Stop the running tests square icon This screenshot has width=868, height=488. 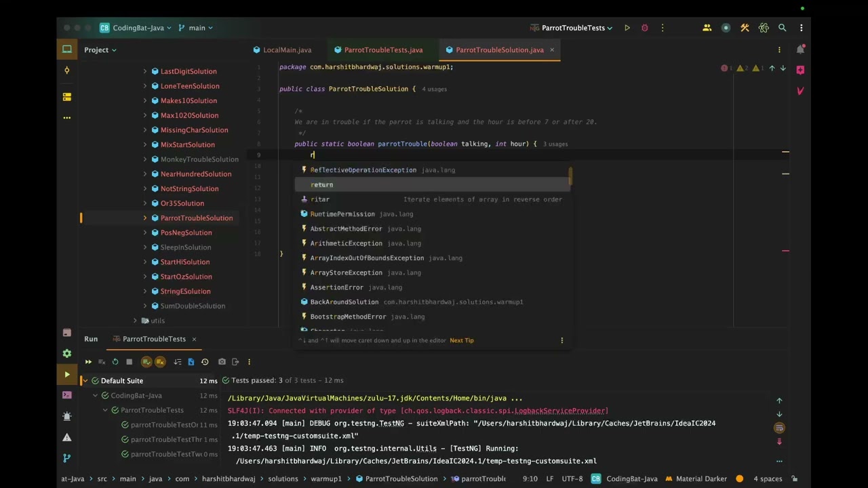pyautogui.click(x=129, y=362)
